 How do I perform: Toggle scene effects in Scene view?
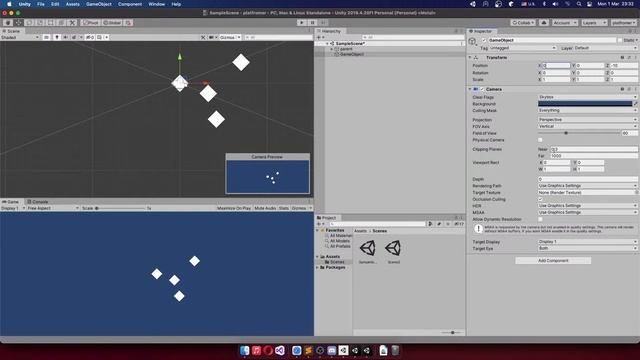(x=74, y=37)
